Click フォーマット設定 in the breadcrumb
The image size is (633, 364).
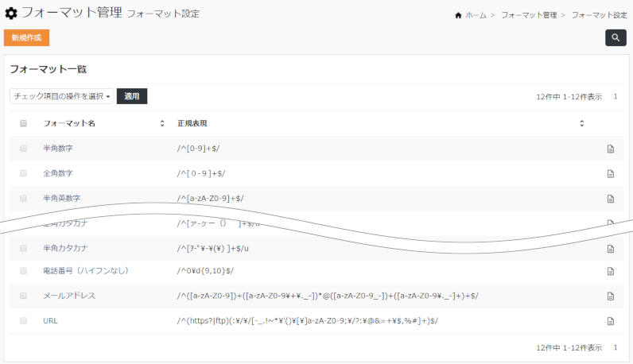[x=599, y=15]
